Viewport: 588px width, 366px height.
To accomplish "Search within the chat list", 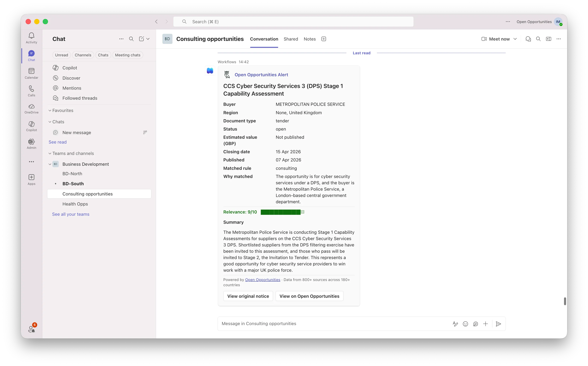I will click(x=131, y=39).
